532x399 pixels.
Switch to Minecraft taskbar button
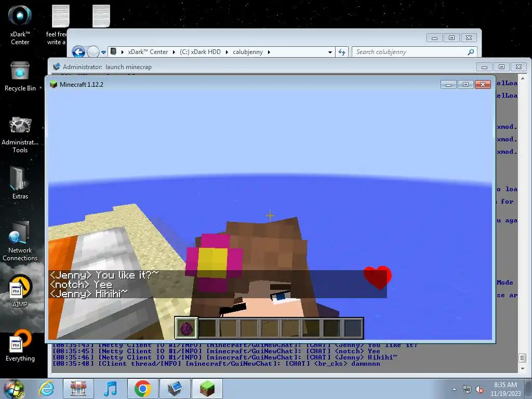207,388
